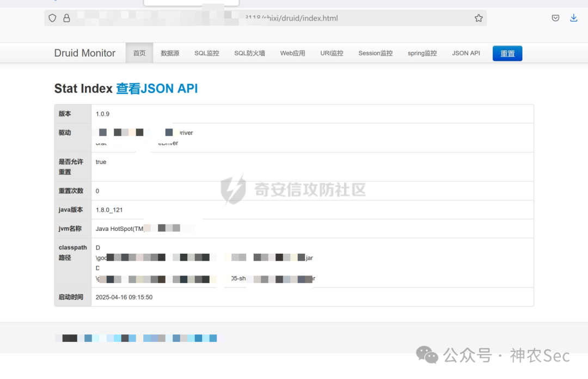Click the 启动时间 row label

click(x=71, y=297)
